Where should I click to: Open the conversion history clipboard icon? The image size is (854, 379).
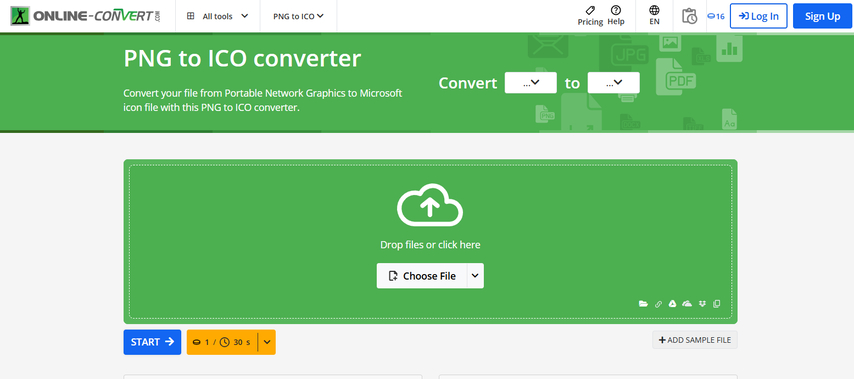coord(689,16)
